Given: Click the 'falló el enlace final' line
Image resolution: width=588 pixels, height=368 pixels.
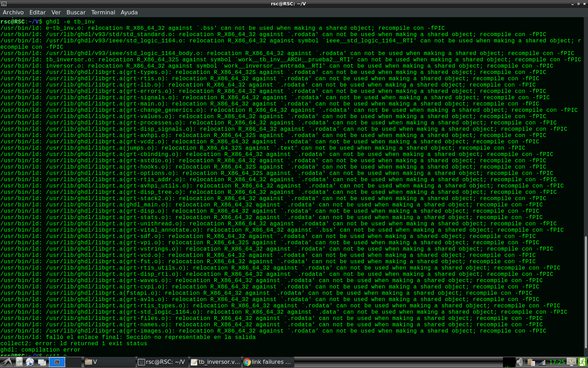Looking at the screenshot, I should [128, 337].
